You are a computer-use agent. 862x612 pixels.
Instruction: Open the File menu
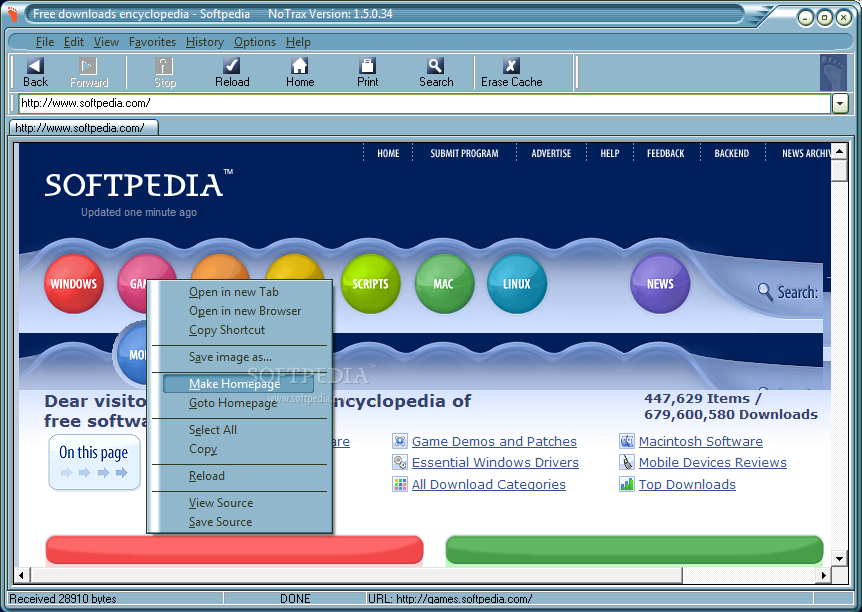pyautogui.click(x=45, y=42)
